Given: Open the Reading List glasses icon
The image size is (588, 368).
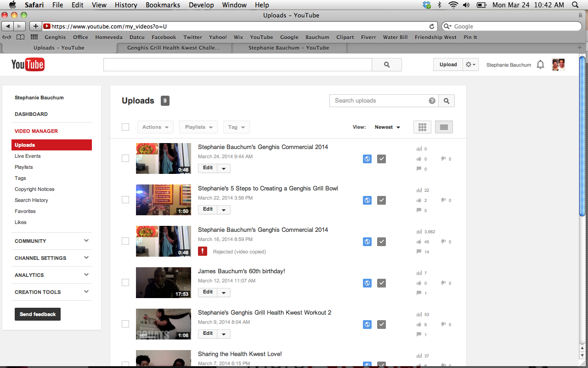Looking at the screenshot, I should 7,37.
